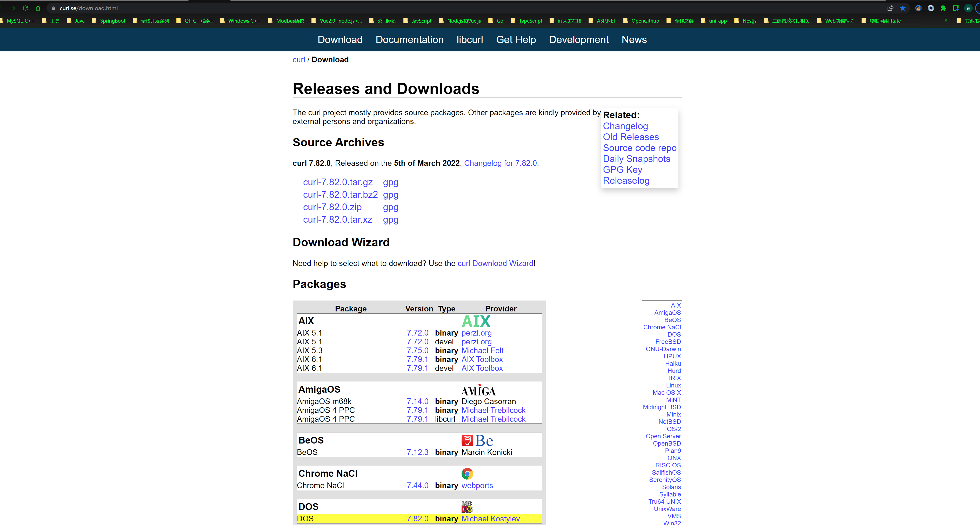This screenshot has height=525, width=980.
Task: Click the Chrome logo in packages table
Action: 467,474
